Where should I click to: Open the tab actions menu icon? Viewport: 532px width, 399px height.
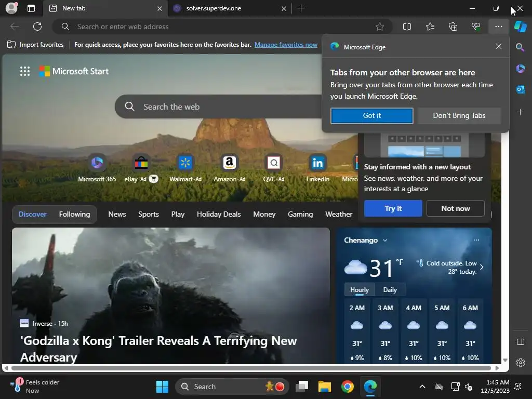pyautogui.click(x=31, y=8)
